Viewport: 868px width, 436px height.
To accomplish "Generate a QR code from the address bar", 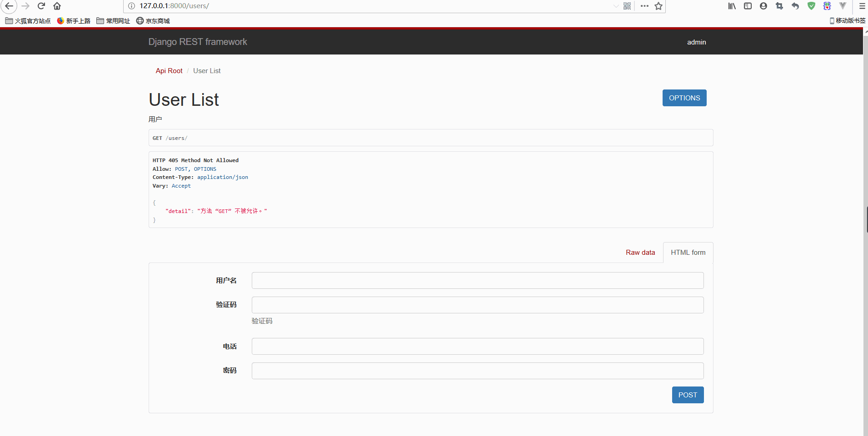I will coord(627,6).
